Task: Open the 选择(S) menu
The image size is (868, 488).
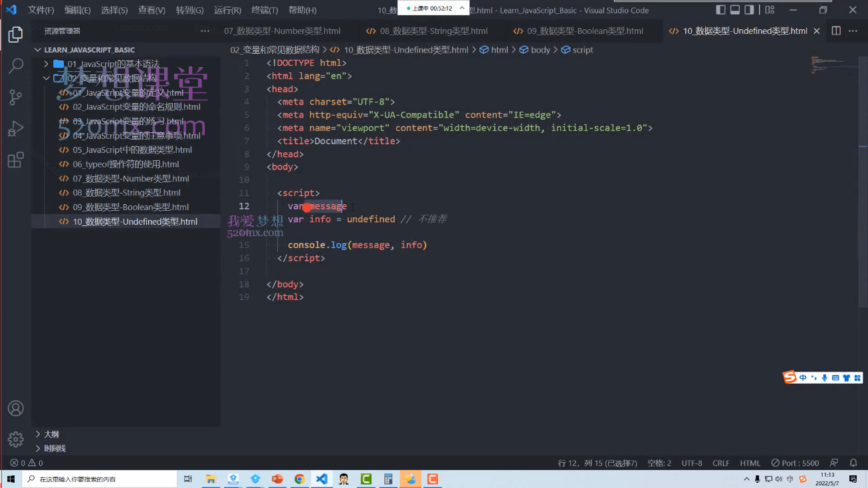Action: point(114,10)
